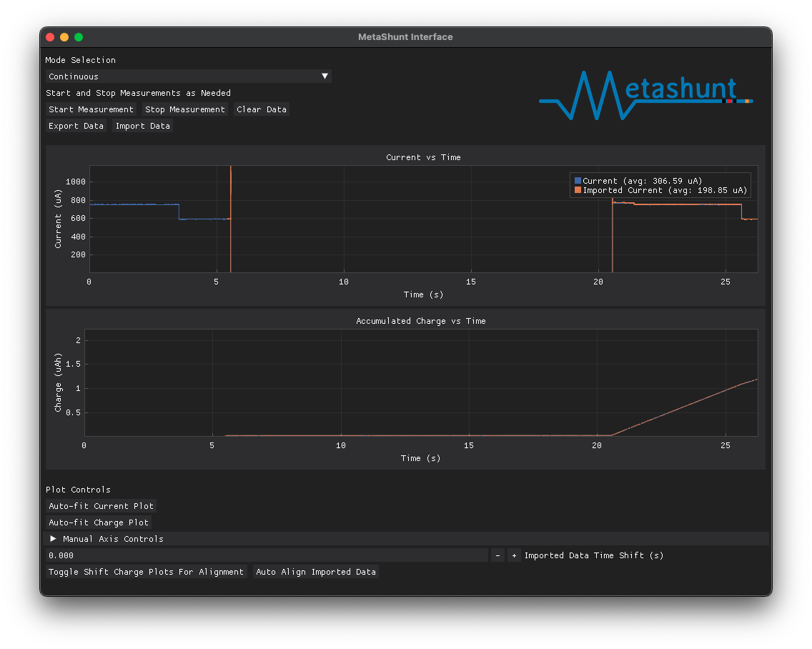Stop the current measurement
The image size is (812, 649).
tap(185, 109)
